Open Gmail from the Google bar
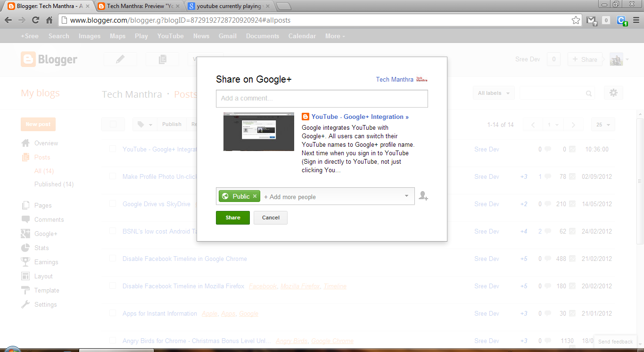 (x=228, y=36)
